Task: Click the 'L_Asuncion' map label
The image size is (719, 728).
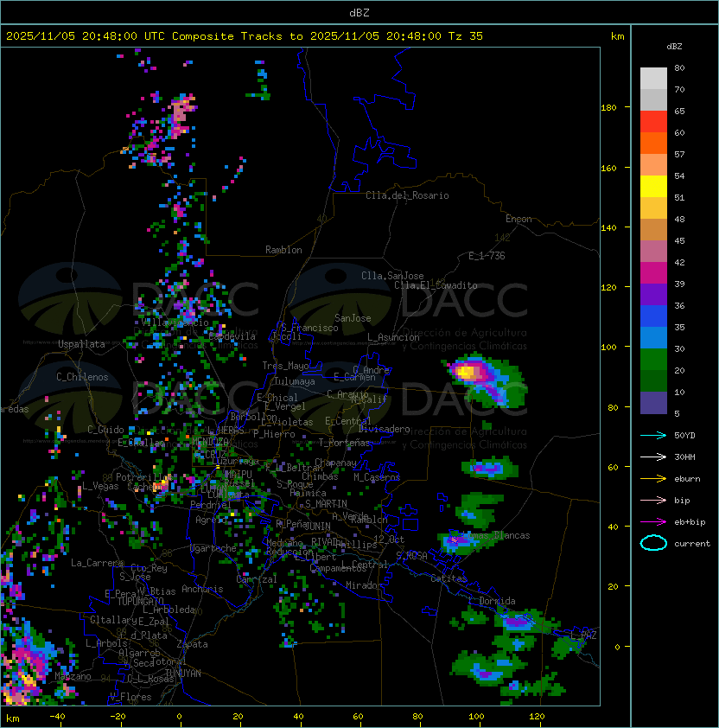Action: 393,337
